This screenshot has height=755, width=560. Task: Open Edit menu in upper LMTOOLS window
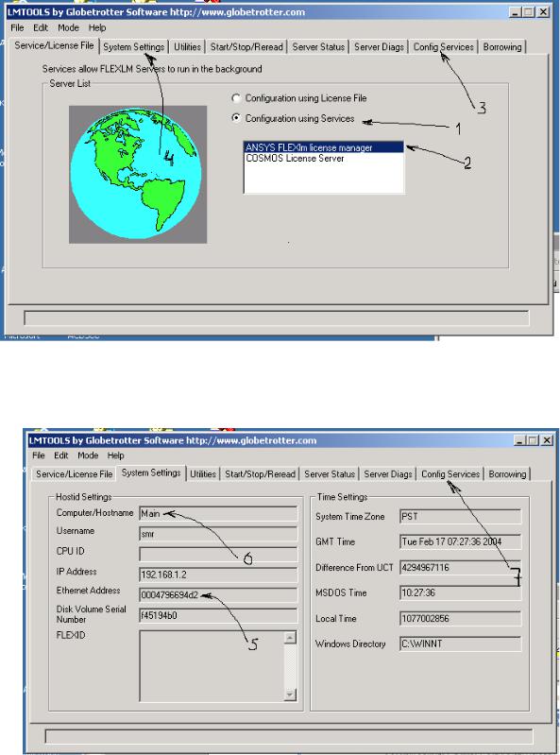point(41,28)
